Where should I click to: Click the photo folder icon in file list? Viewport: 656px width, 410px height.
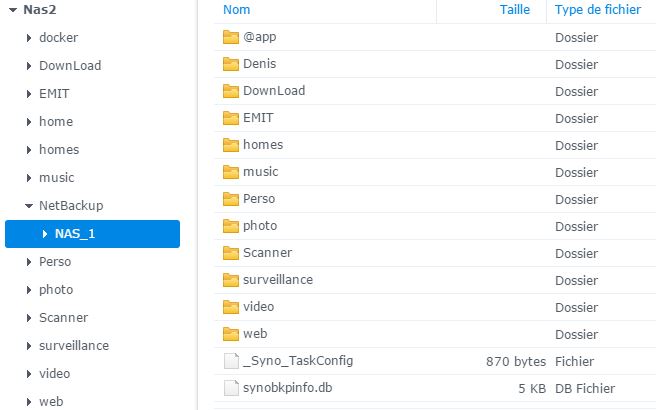click(x=231, y=226)
